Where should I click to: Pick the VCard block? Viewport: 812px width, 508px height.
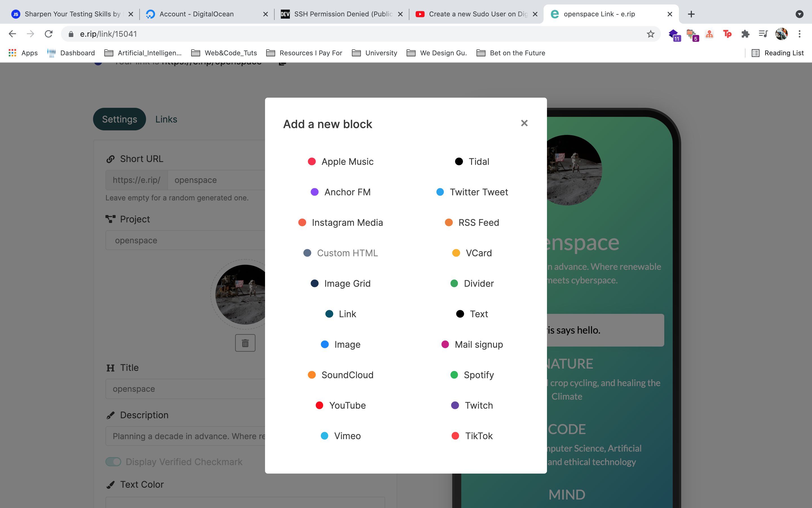472,253
